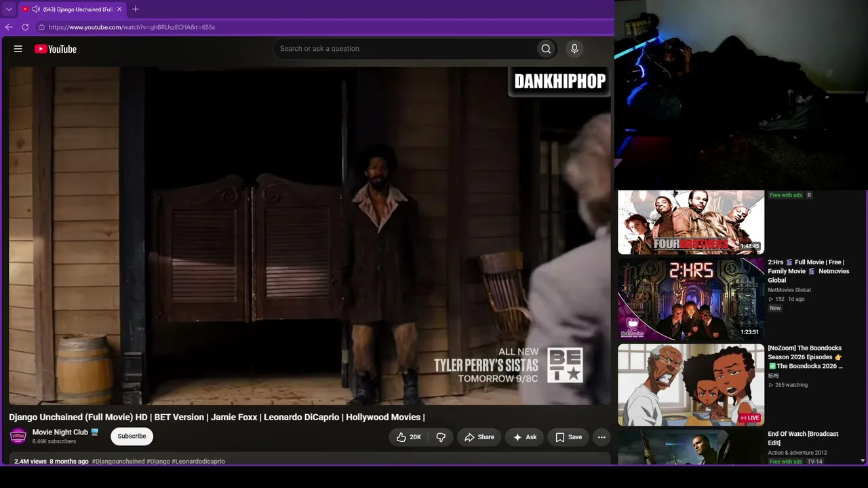Image resolution: width=868 pixels, height=488 pixels.
Task: Click the 'New' badge under 2:Hrs
Action: point(775,308)
